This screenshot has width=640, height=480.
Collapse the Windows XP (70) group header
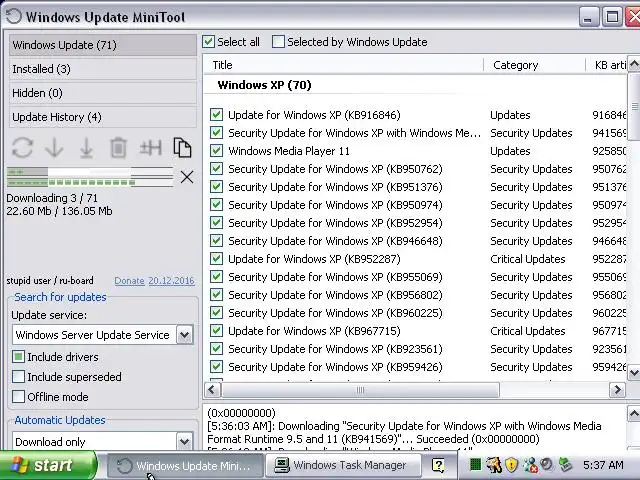pos(264,85)
